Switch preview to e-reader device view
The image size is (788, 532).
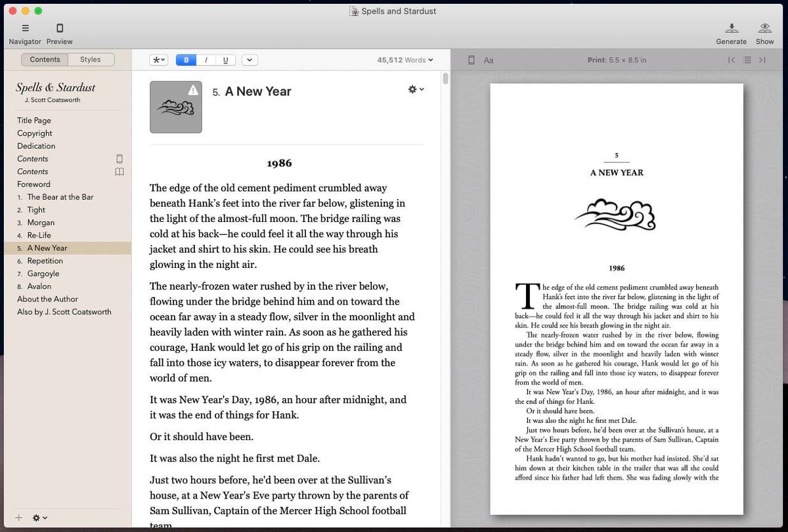click(x=471, y=60)
